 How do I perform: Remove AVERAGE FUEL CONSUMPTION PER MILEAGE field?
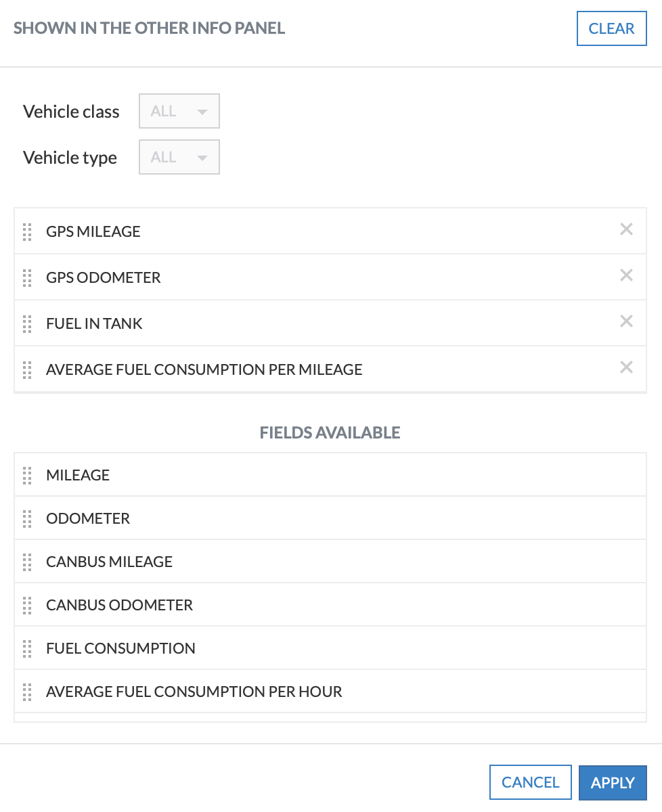(x=626, y=367)
